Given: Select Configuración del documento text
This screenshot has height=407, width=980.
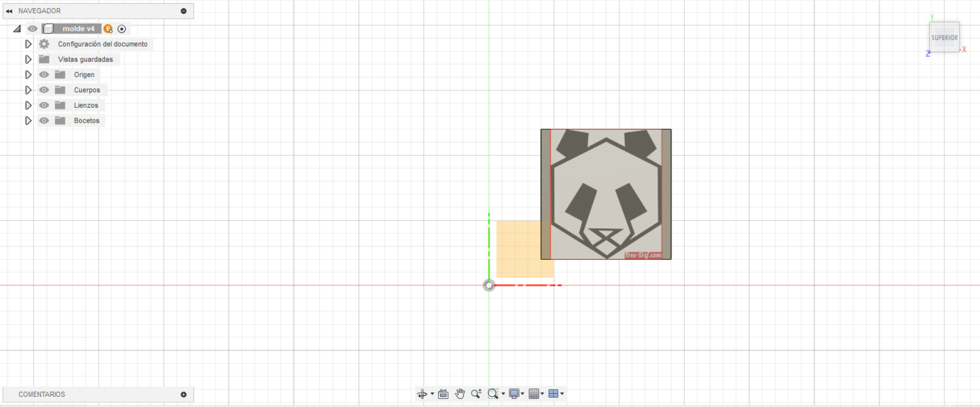Looking at the screenshot, I should pos(103,44).
